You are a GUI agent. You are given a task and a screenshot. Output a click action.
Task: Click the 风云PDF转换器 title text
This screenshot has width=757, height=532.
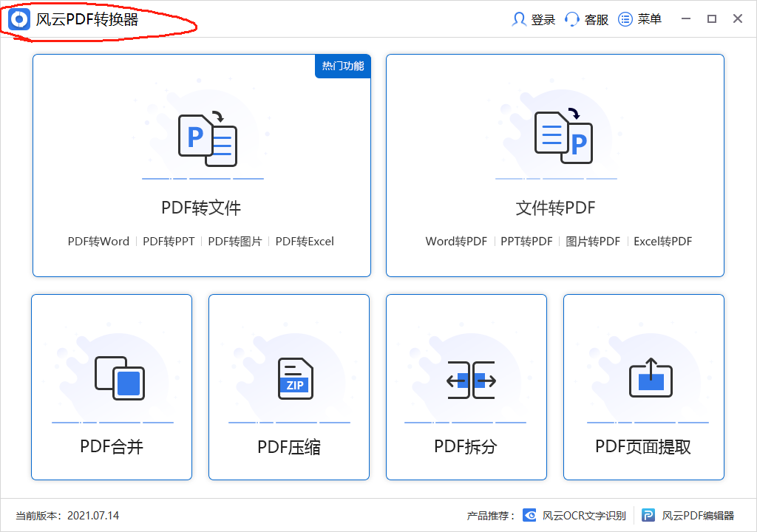pos(87,19)
